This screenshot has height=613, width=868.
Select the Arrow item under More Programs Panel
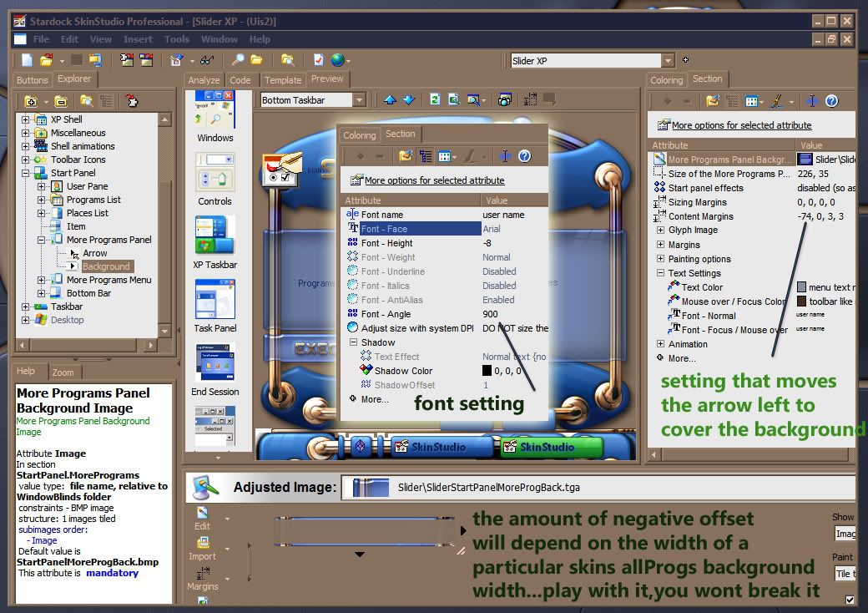[94, 254]
